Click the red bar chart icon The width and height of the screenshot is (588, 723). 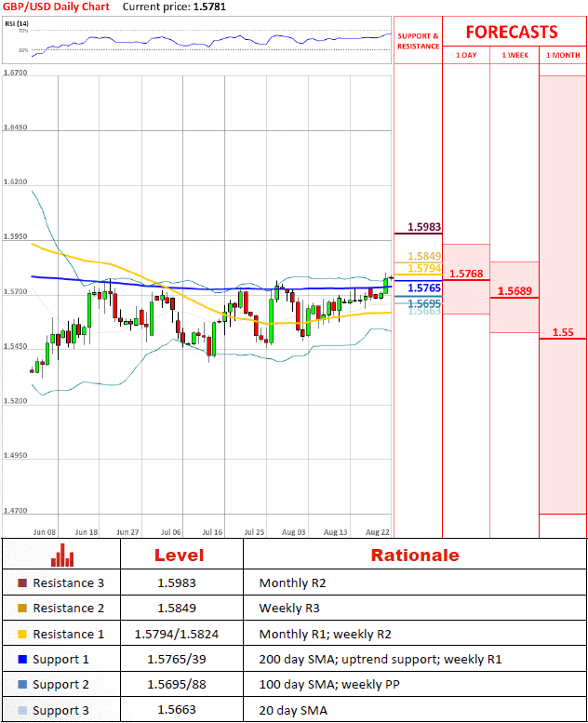tap(62, 556)
